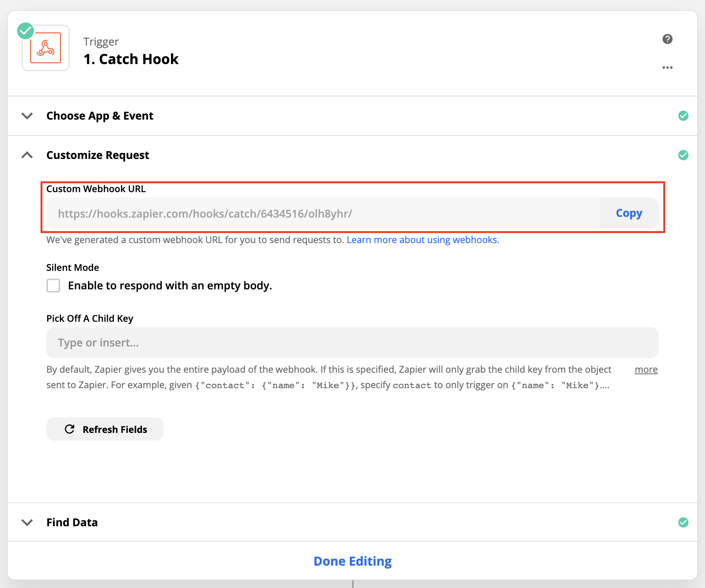
Task: Click the Find Data status checkmark
Action: [683, 522]
